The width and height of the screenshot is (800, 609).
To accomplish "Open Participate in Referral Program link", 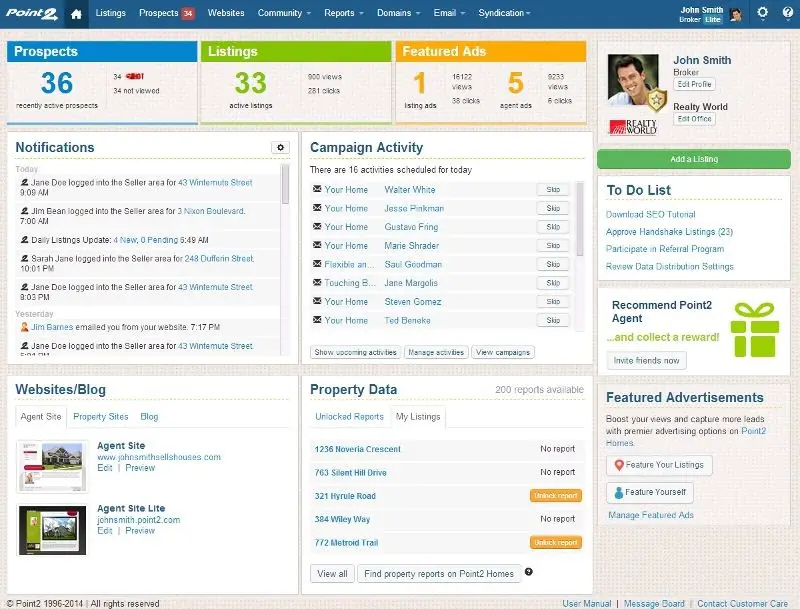I will pos(665,249).
